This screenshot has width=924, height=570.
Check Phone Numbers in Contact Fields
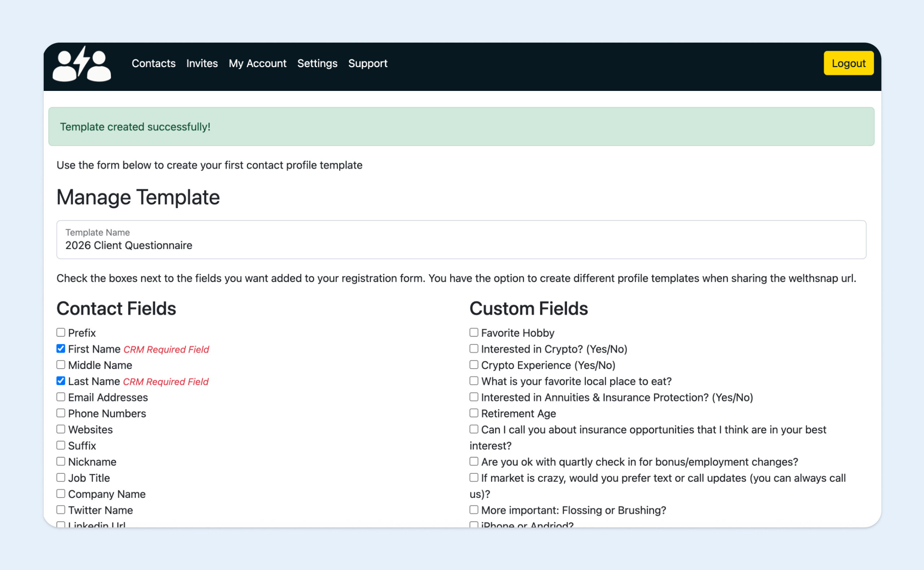[x=61, y=412]
